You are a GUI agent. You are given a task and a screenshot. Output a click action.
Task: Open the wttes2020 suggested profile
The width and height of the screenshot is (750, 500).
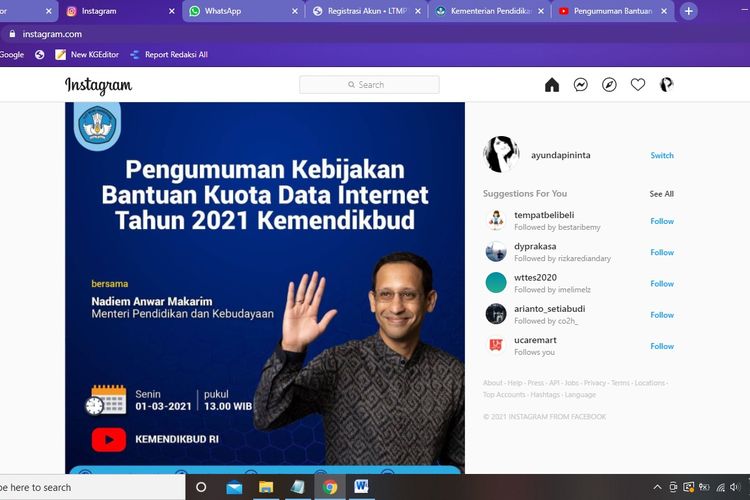(x=533, y=277)
